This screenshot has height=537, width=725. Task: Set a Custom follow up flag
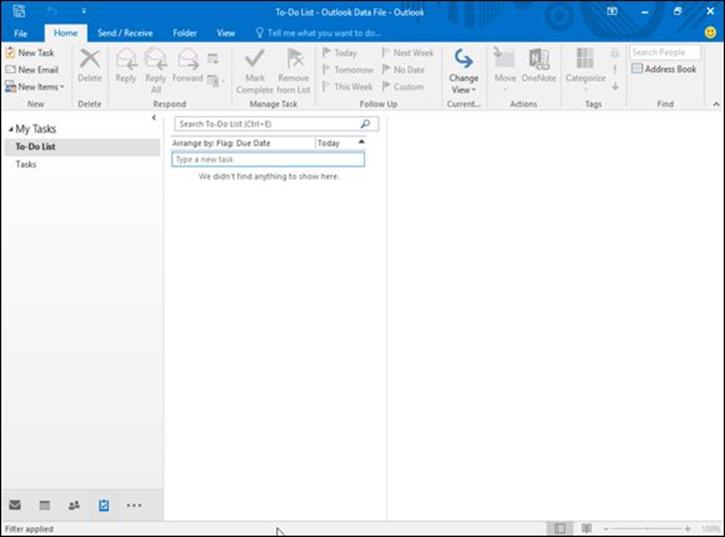(403, 87)
